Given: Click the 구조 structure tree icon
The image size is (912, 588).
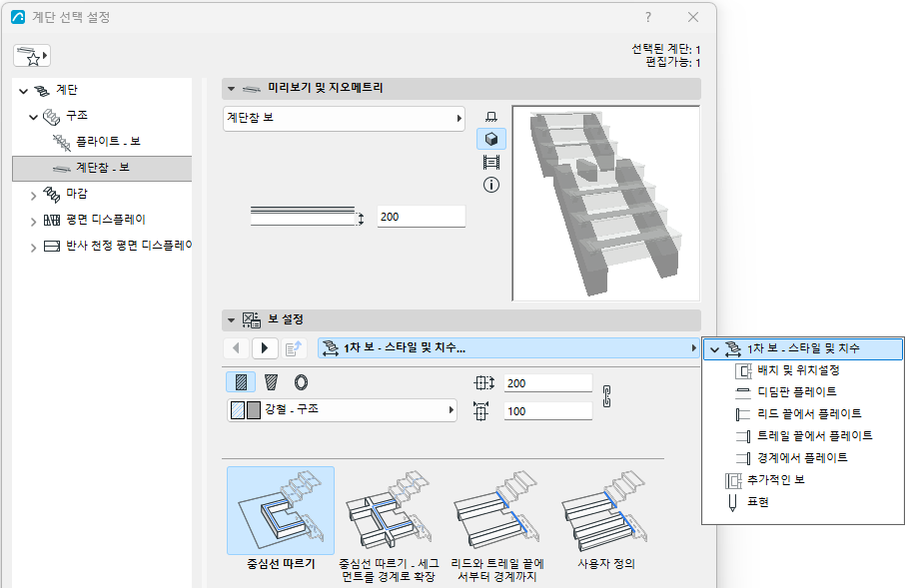Looking at the screenshot, I should [x=52, y=116].
